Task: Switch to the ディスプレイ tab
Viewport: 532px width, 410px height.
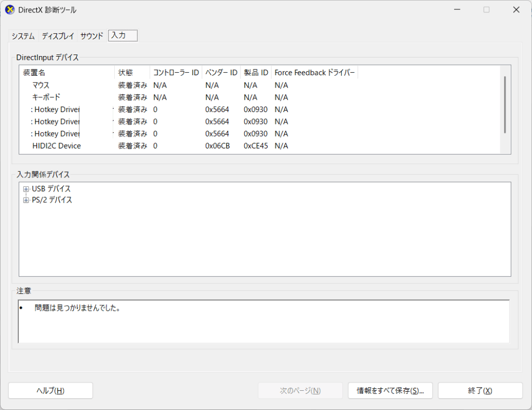Action: coord(58,36)
